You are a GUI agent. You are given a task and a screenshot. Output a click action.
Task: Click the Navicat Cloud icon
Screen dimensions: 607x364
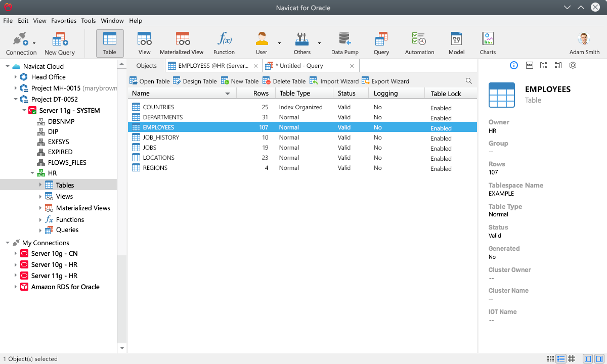point(16,66)
